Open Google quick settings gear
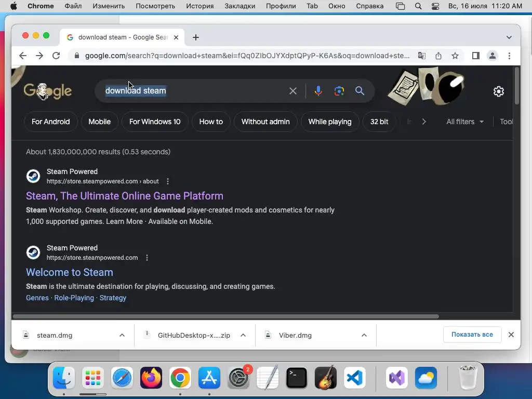Viewport: 532px width, 399px height. [x=498, y=91]
